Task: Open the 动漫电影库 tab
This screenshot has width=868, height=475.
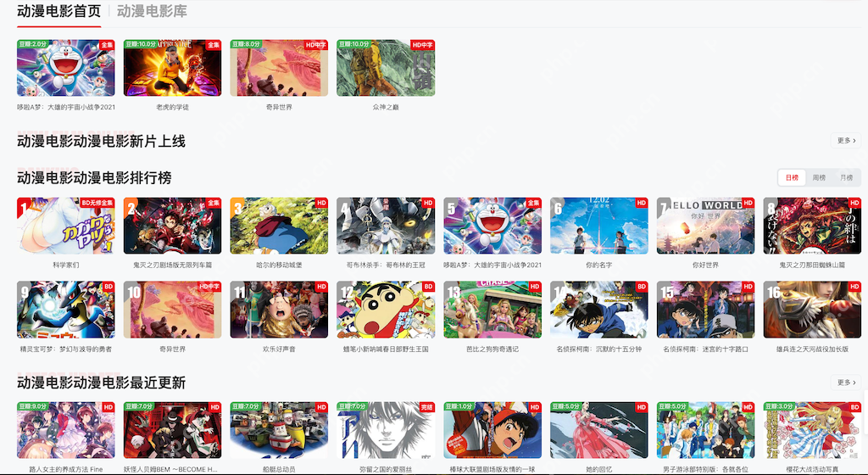Action: click(152, 11)
